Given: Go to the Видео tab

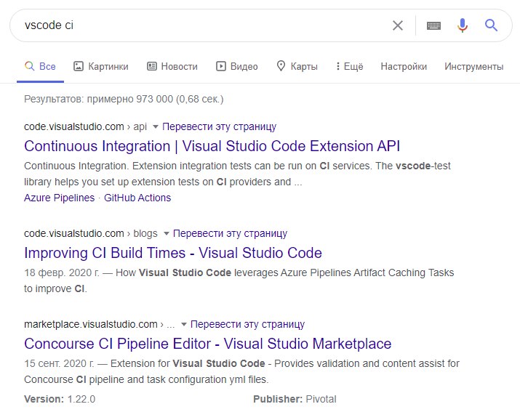Looking at the screenshot, I should click(237, 66).
